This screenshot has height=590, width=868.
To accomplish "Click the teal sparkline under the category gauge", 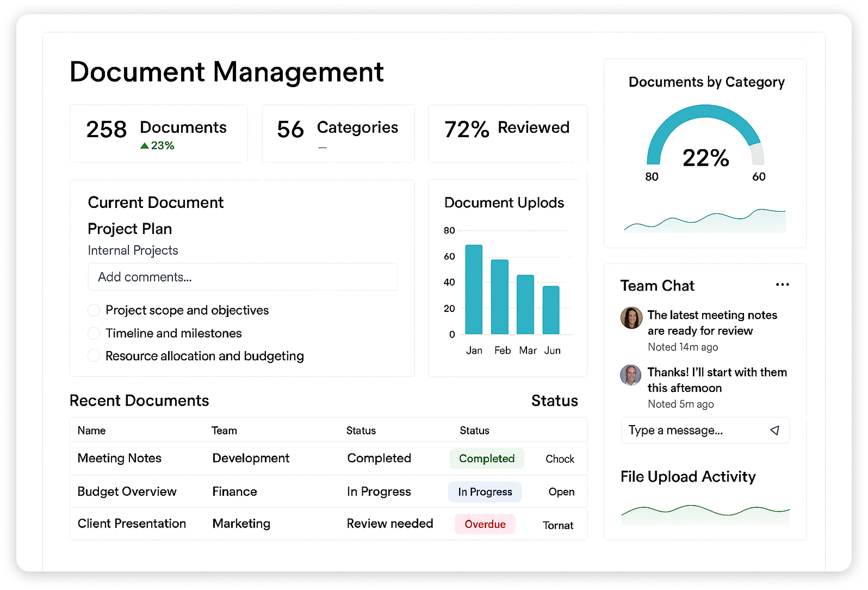I will [705, 221].
